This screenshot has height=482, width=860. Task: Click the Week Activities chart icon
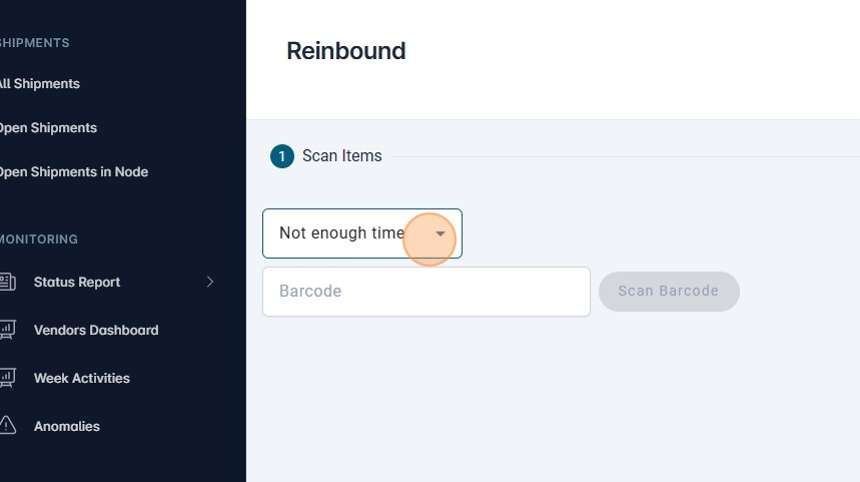(x=7, y=378)
